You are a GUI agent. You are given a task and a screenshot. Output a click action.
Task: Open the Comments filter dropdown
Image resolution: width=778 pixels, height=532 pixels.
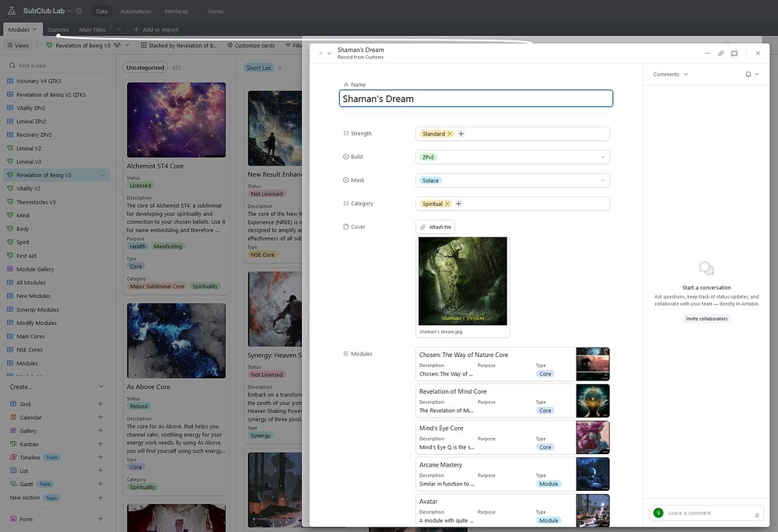671,75
